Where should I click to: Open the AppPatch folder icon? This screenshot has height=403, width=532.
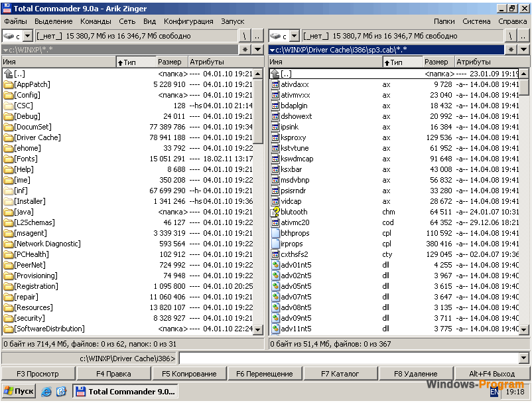coord(9,84)
